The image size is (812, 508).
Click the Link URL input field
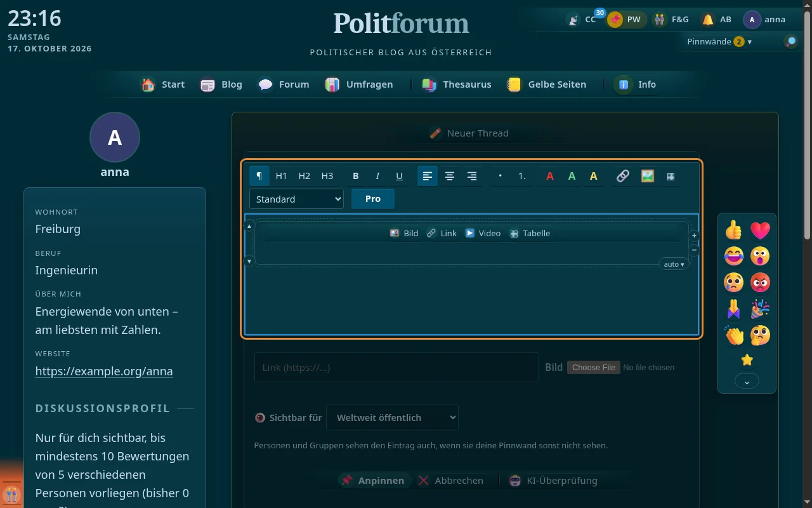click(396, 367)
